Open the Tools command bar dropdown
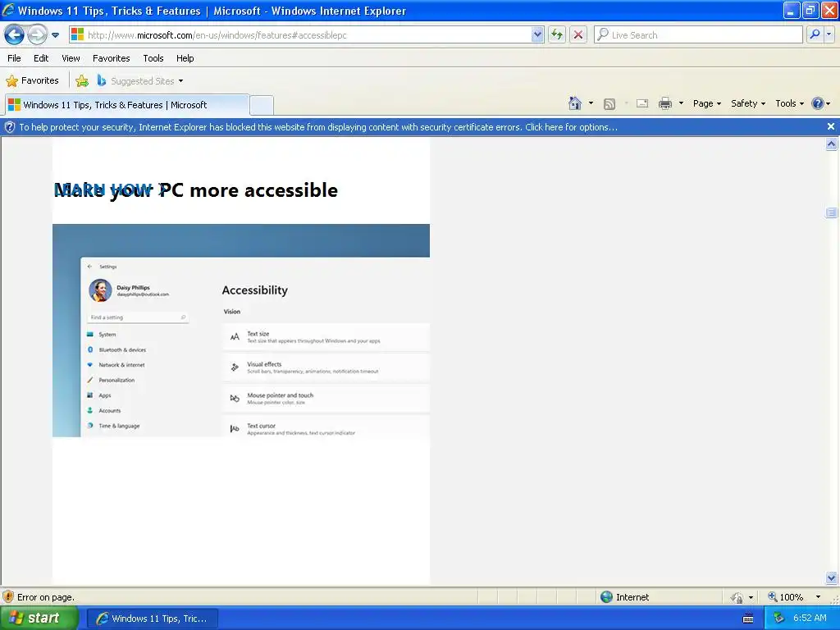Image resolution: width=840 pixels, height=630 pixels. [x=789, y=103]
